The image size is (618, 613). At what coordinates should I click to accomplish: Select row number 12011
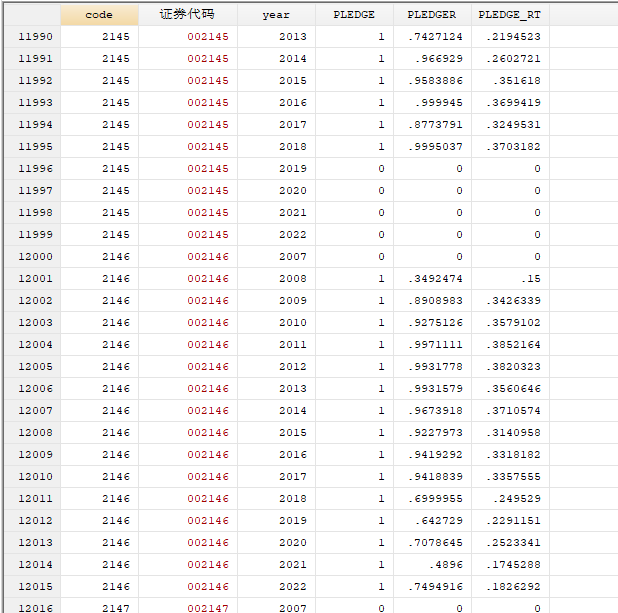(33, 499)
